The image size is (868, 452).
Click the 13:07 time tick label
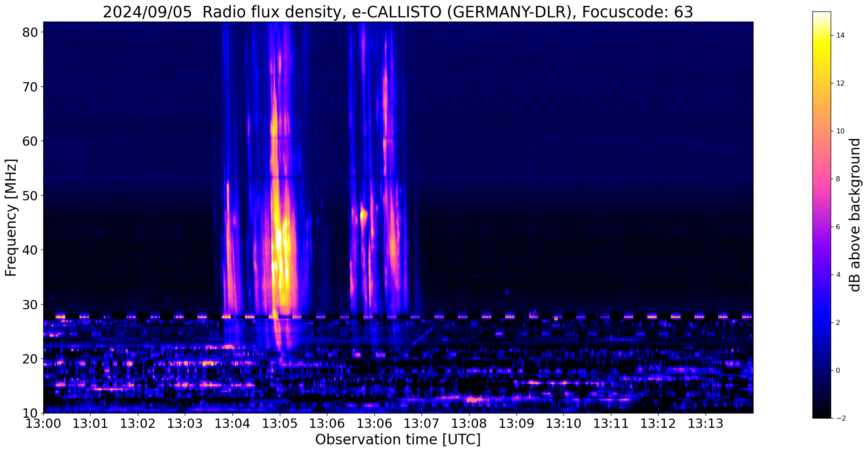click(422, 424)
